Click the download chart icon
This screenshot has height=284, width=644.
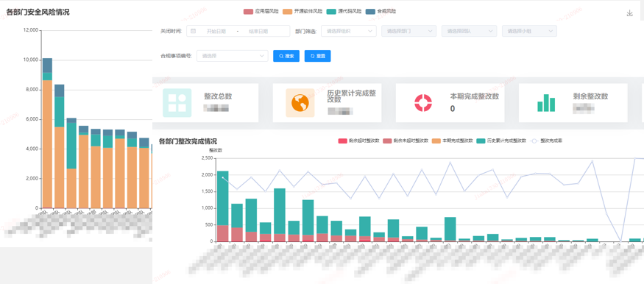click(629, 13)
